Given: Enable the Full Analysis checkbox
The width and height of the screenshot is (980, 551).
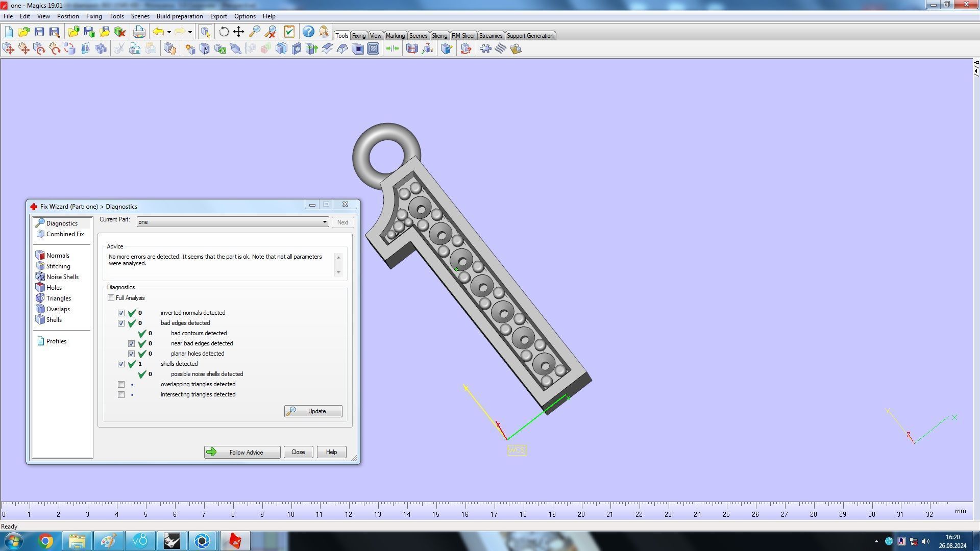Looking at the screenshot, I should (x=111, y=298).
